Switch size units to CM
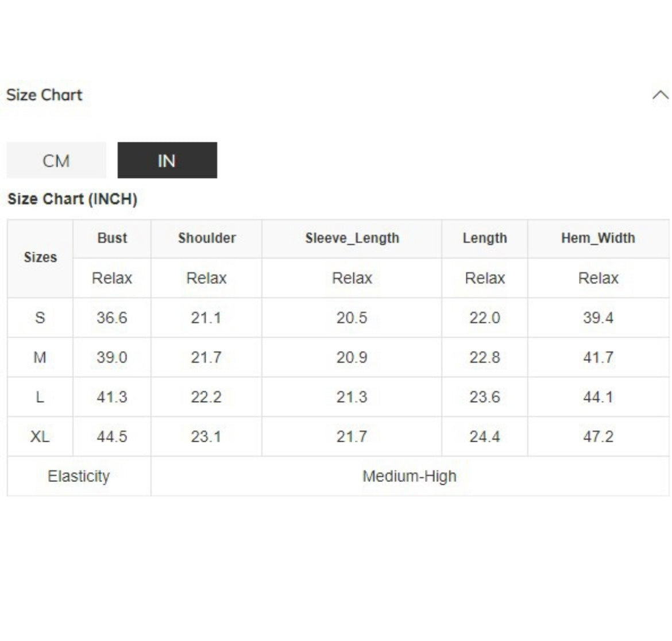 (56, 160)
